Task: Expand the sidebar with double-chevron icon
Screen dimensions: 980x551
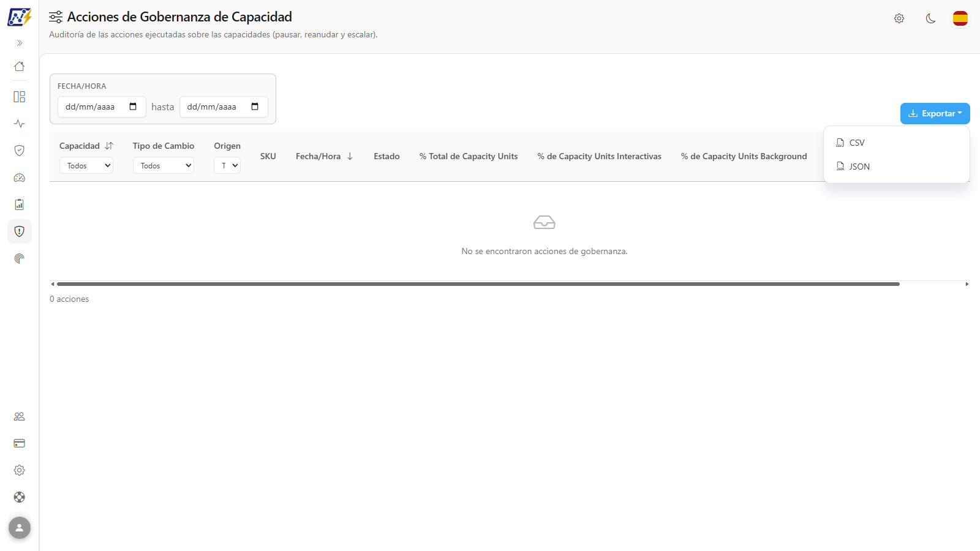Action: [20, 43]
